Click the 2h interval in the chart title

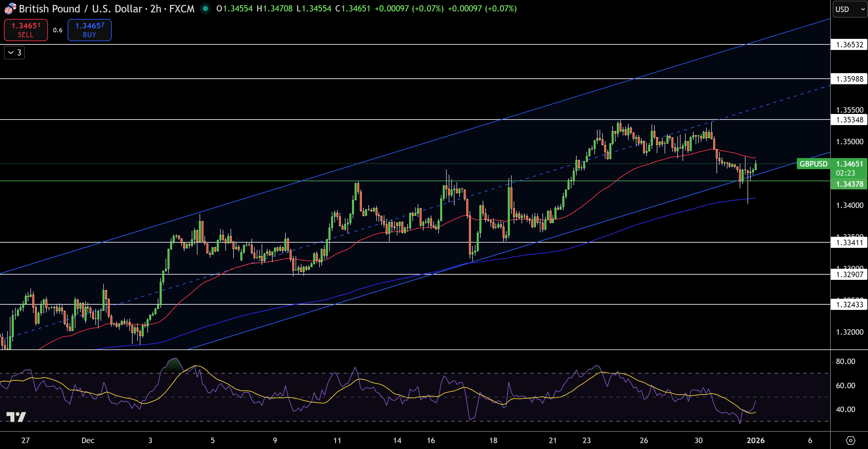point(156,8)
